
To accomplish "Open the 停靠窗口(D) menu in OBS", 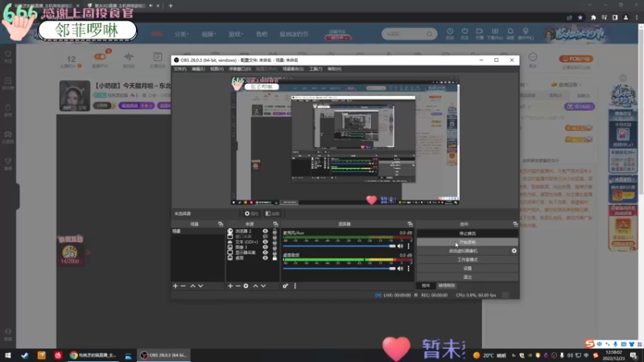I will 240,69.
